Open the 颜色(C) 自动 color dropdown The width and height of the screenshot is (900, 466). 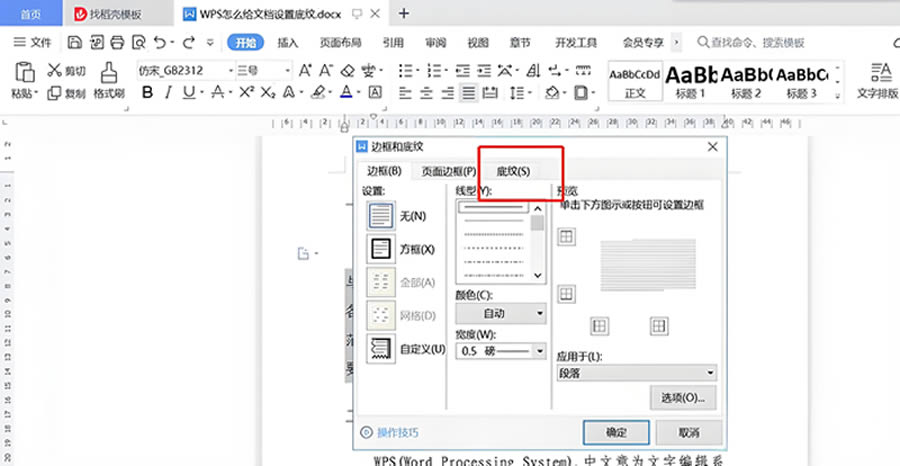click(x=501, y=313)
